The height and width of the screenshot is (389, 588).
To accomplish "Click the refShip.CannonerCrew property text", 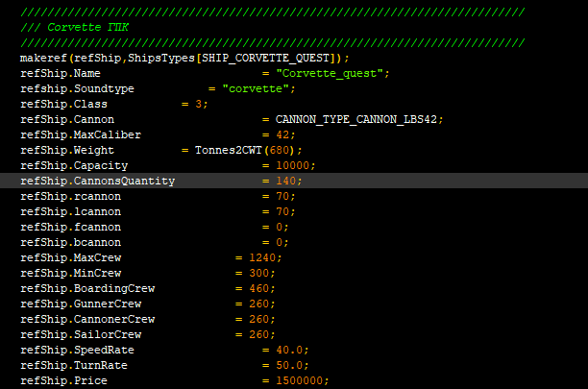I will coord(87,319).
